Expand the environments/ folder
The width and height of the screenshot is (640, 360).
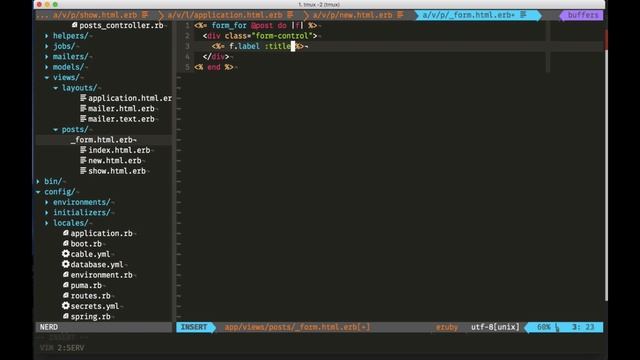(47, 202)
